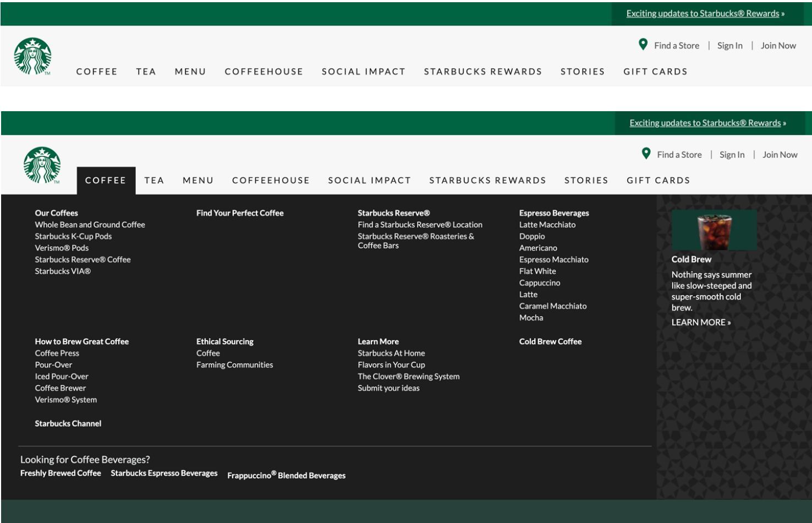Click Sign In in the top header
The width and height of the screenshot is (812, 523).
coord(730,46)
